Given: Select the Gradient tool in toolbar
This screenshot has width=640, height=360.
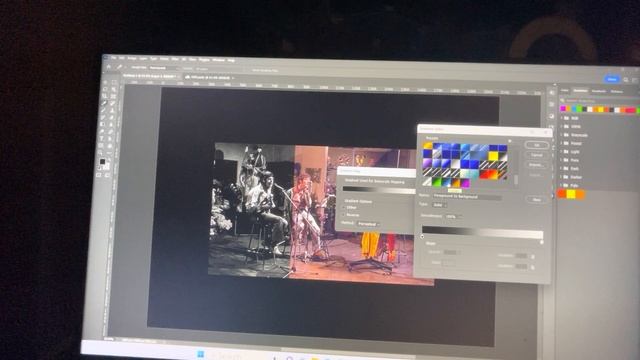Looking at the screenshot, I should tap(102, 124).
